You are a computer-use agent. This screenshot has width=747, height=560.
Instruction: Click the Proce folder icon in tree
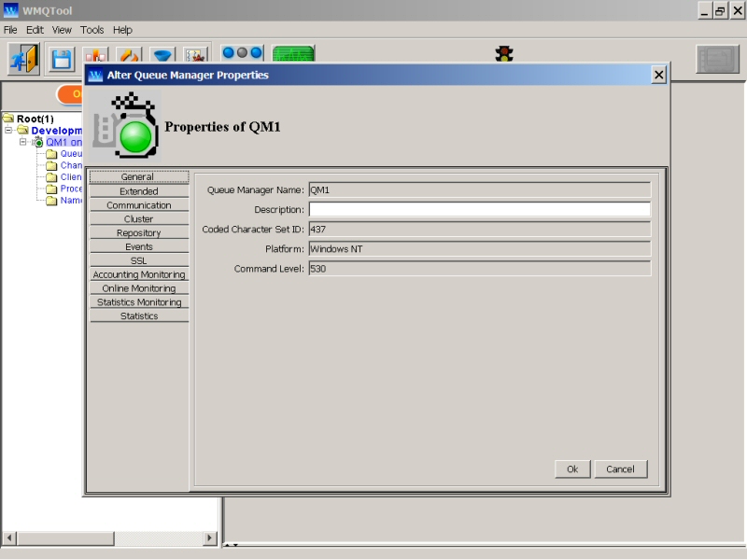(x=51, y=189)
